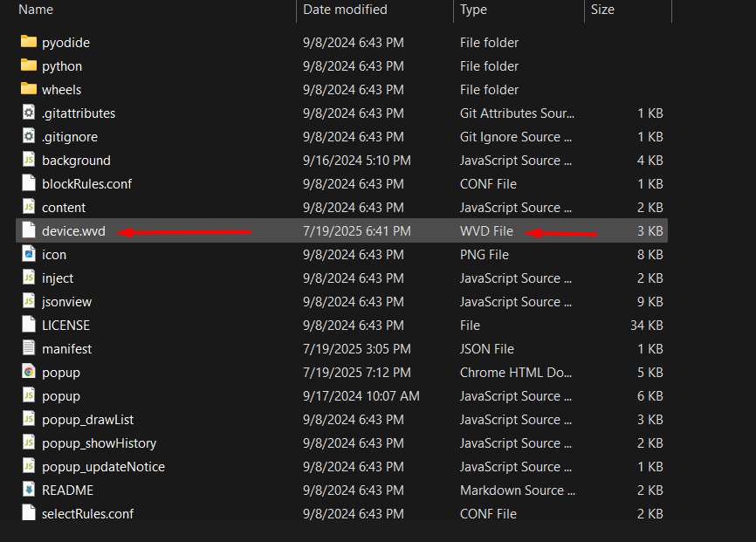Screen dimensions: 756x542
Task: Click the 34 KB size cell
Action: point(647,326)
